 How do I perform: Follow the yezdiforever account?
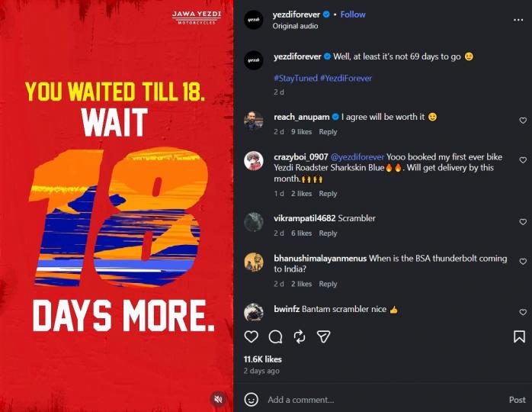(x=353, y=14)
